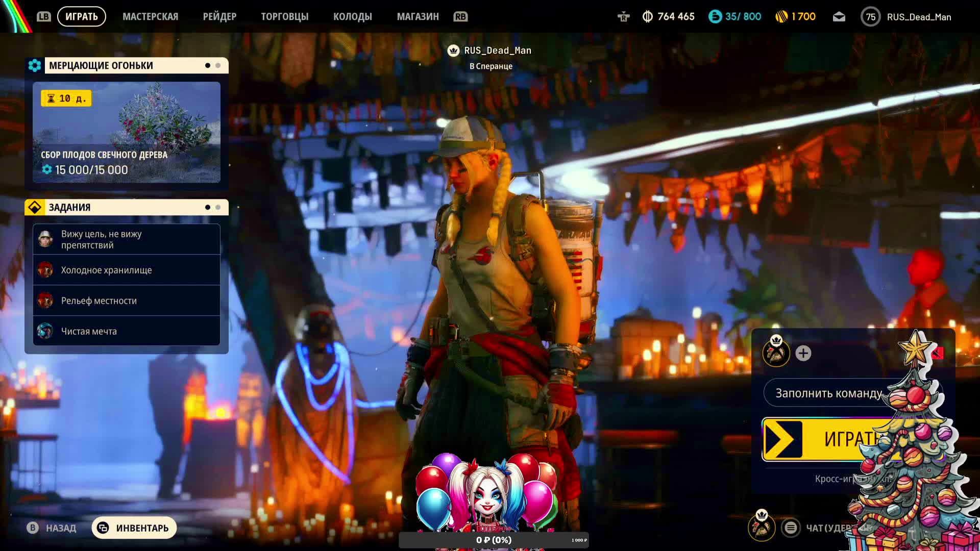Open the Торговцы tab
The height and width of the screenshot is (551, 980).
284,16
